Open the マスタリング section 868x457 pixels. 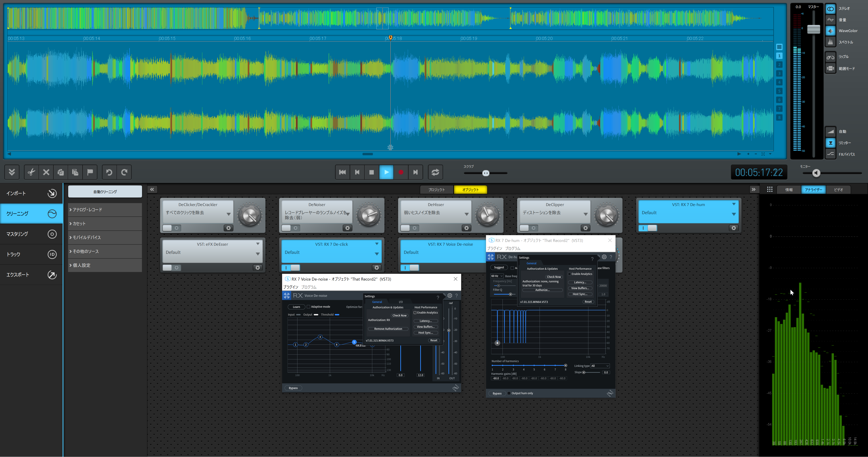[31, 234]
